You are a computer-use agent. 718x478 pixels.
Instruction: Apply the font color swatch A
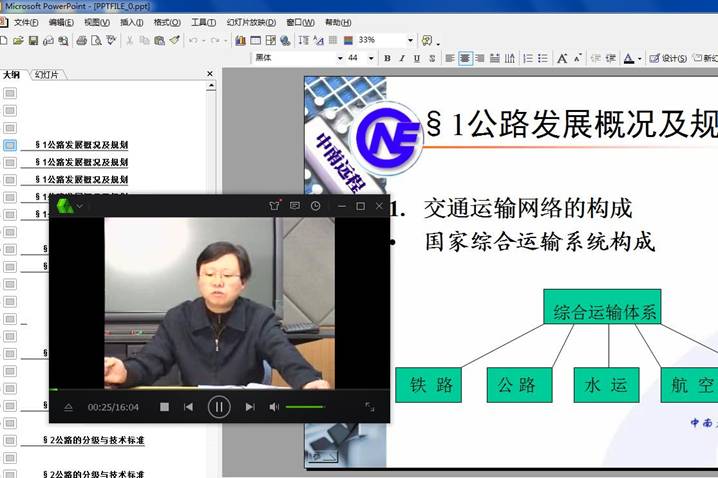[629, 58]
